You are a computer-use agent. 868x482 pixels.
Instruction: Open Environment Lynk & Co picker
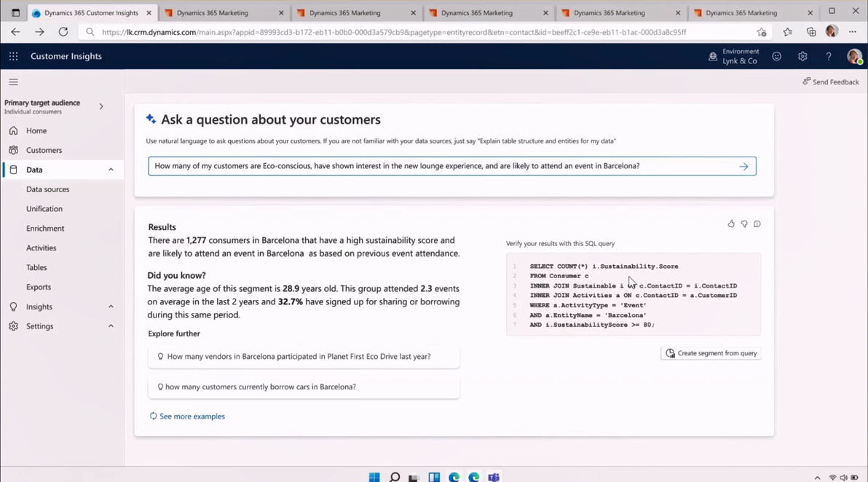[x=733, y=56]
